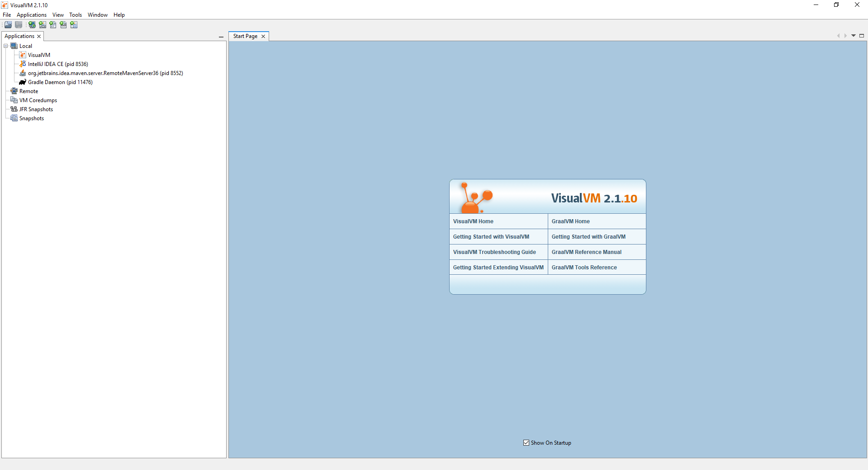Viewport: 868px width, 470px height.
Task: Select the IntelliJ IDEA CE process icon
Action: 23,64
